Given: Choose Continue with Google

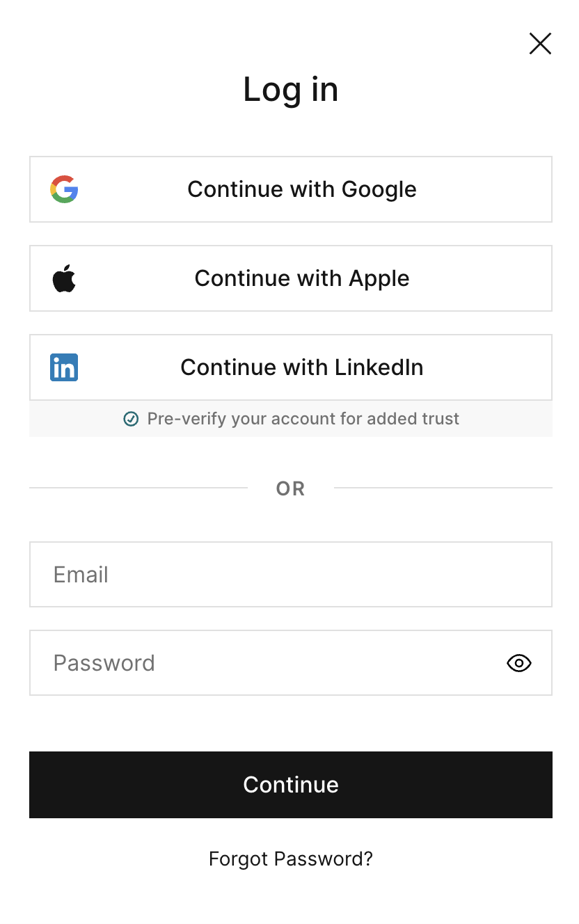Looking at the screenshot, I should pos(290,189).
